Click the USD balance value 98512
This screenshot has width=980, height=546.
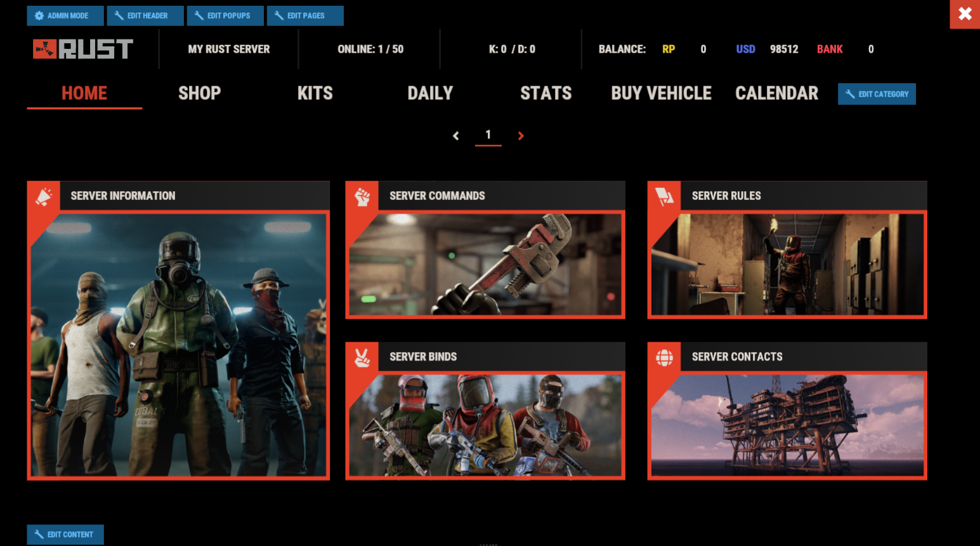pyautogui.click(x=784, y=49)
